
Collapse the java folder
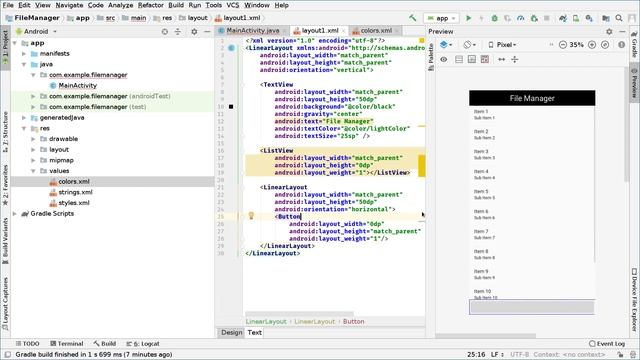(24, 64)
